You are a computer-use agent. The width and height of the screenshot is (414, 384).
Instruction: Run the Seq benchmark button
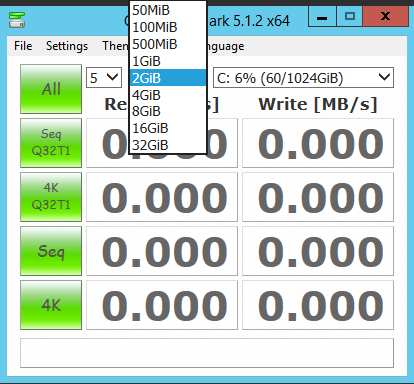click(51, 251)
